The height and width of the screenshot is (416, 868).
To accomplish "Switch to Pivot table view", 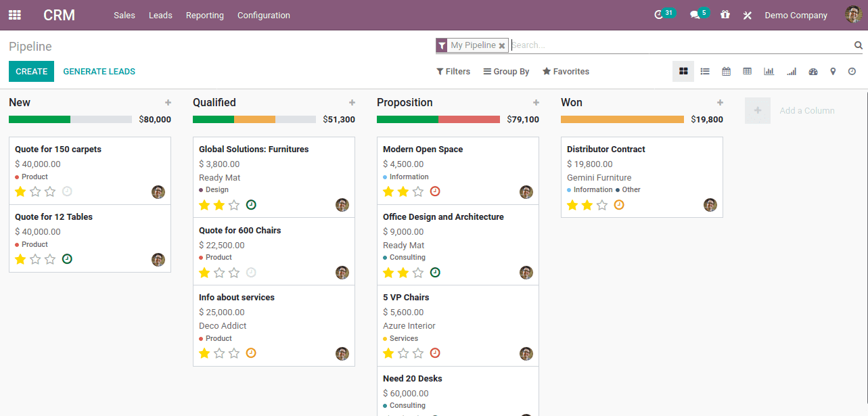I will click(x=748, y=71).
